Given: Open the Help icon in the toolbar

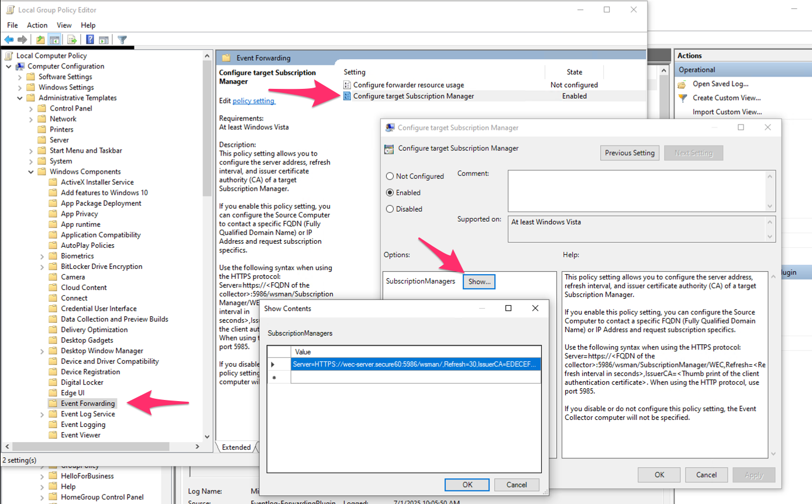Looking at the screenshot, I should 90,39.
